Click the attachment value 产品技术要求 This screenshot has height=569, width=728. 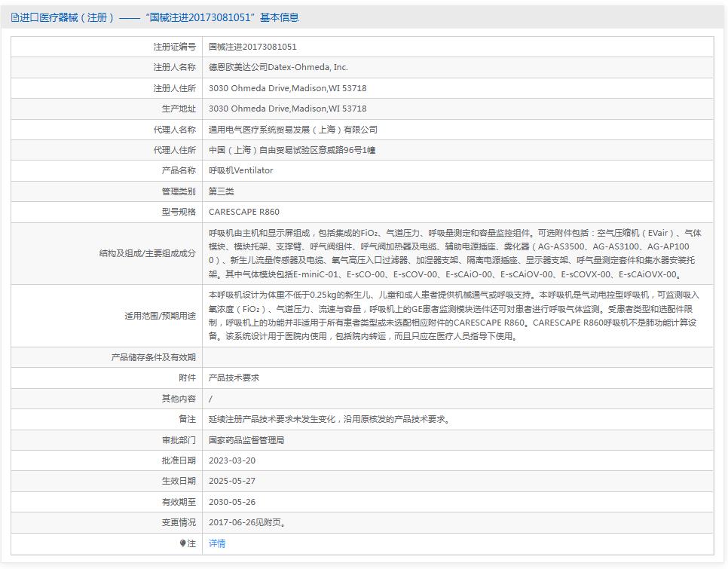tap(234, 378)
